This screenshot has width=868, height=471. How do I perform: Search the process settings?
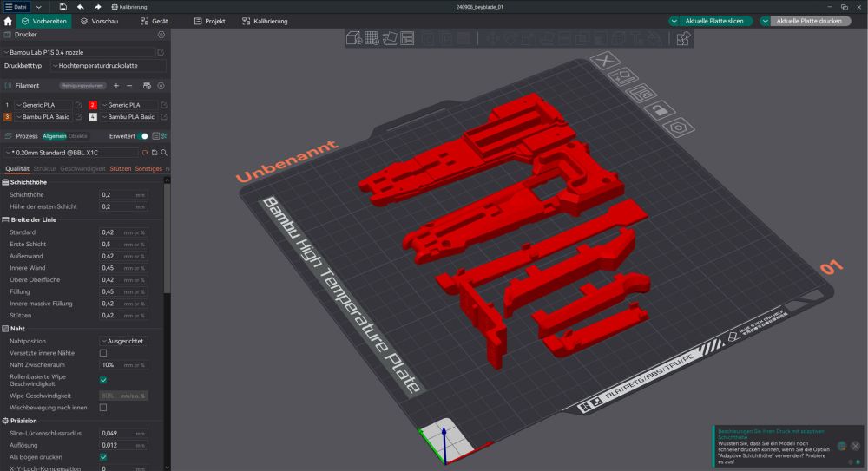pos(164,152)
